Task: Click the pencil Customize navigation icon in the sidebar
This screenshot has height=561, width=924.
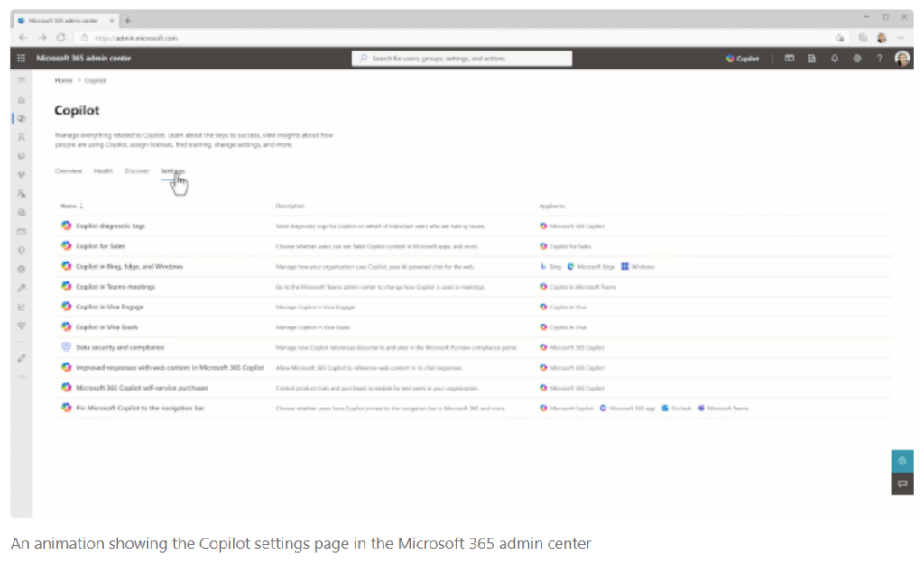Action: coord(22,358)
